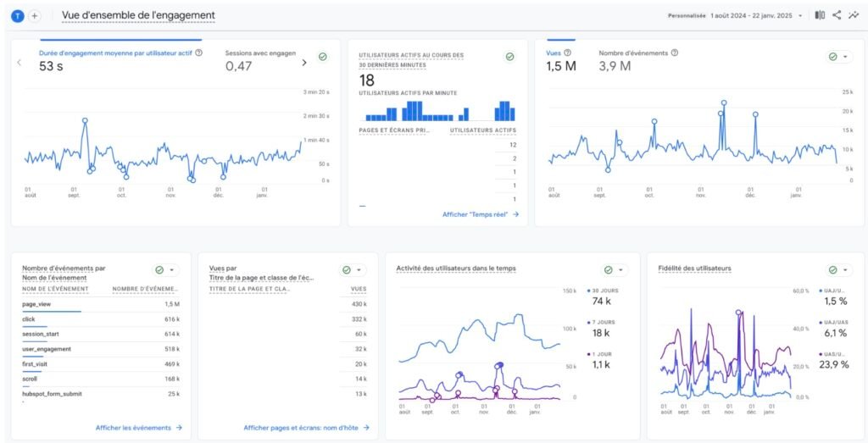Select the Nombre d'événements 3,9 M tab

point(637,60)
